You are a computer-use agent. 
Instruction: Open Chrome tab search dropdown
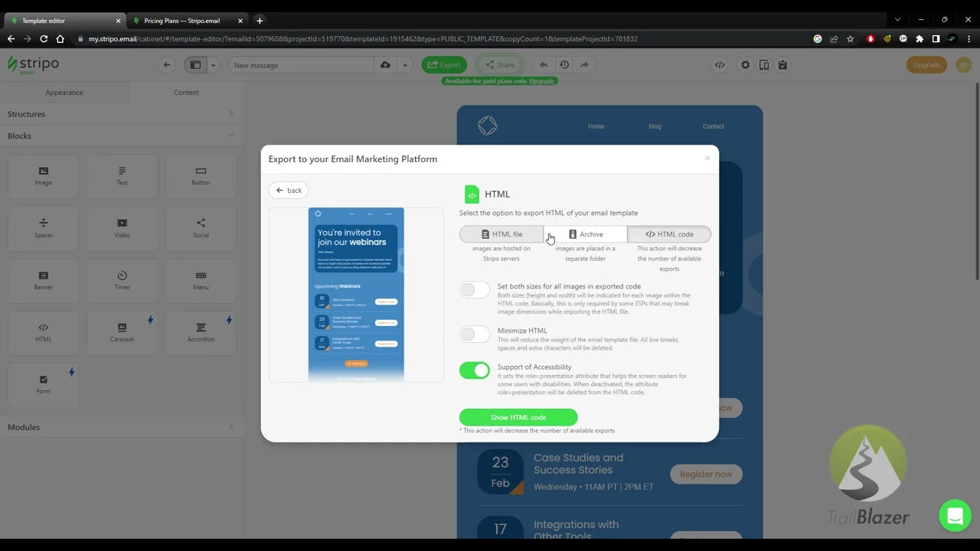897,20
